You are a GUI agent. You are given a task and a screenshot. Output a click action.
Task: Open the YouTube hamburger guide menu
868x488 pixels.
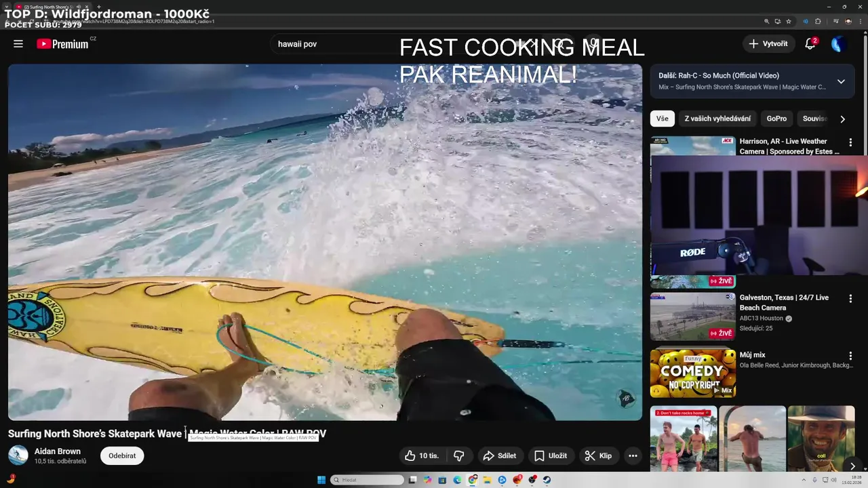point(18,43)
